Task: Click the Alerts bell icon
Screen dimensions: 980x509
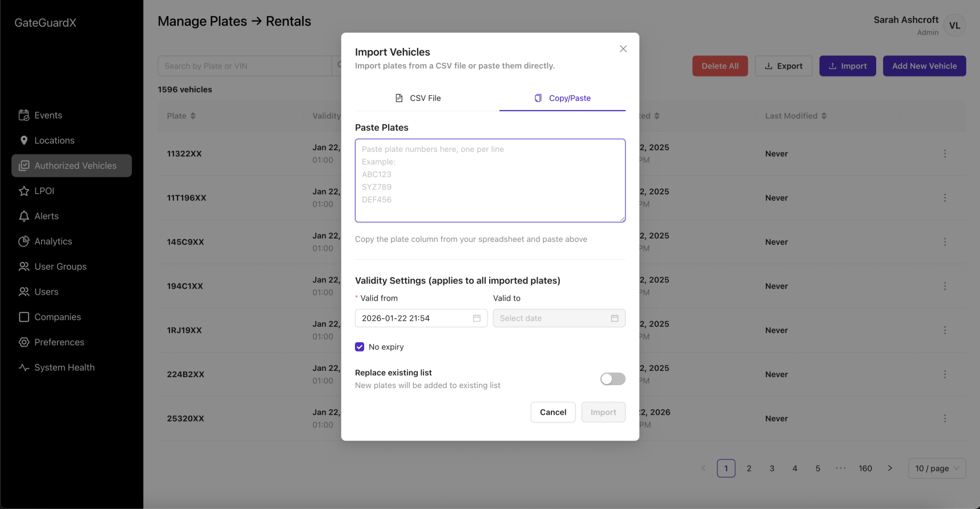Action: [x=24, y=216]
